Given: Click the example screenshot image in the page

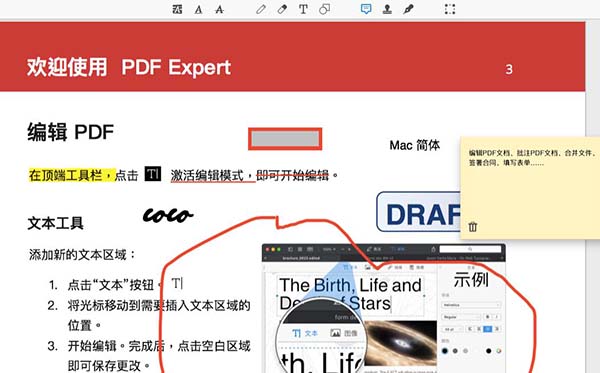Looking at the screenshot, I should pos(384,308).
